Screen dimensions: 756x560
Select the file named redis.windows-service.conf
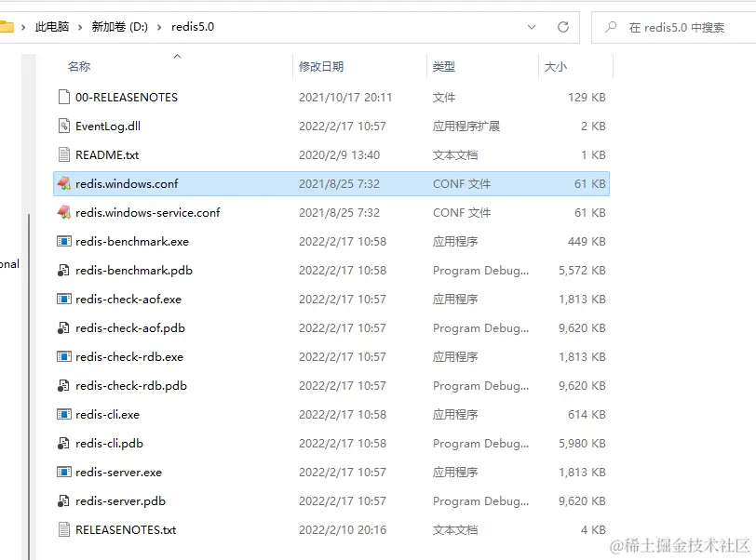coord(147,212)
